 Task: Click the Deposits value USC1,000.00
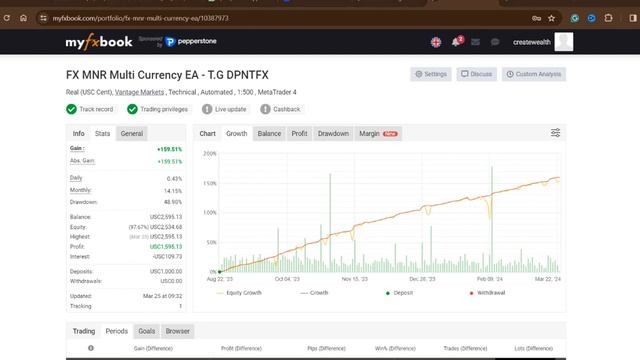[166, 271]
